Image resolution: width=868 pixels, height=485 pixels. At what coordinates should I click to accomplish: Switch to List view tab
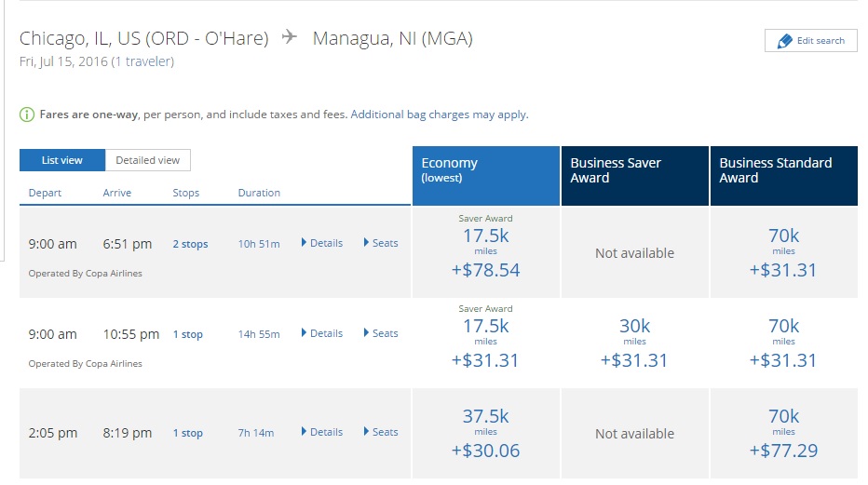coord(62,160)
